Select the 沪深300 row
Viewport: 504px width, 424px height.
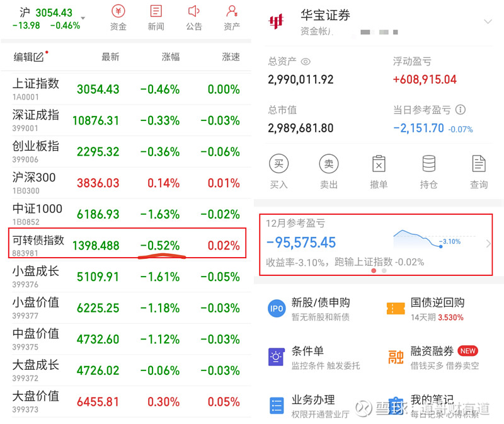click(x=127, y=183)
